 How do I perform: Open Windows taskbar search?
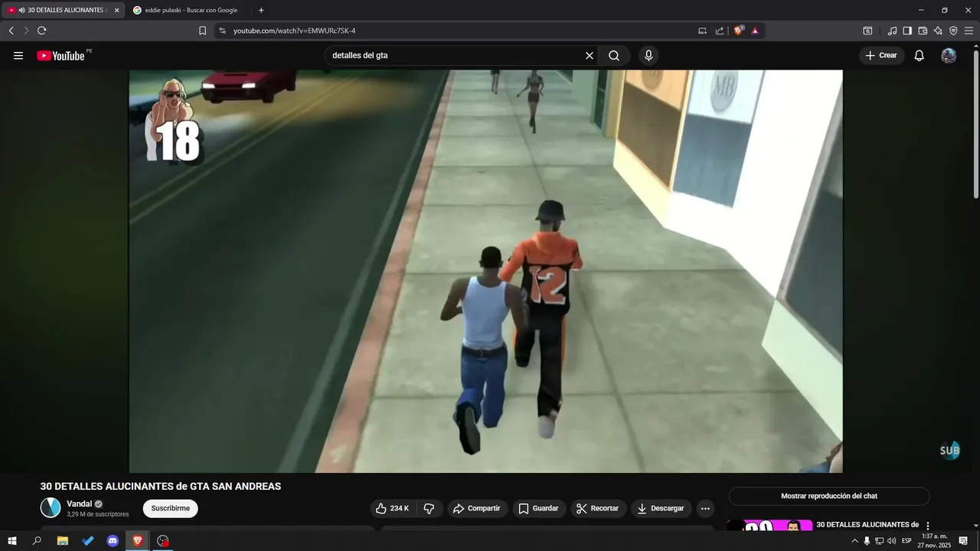(37, 541)
